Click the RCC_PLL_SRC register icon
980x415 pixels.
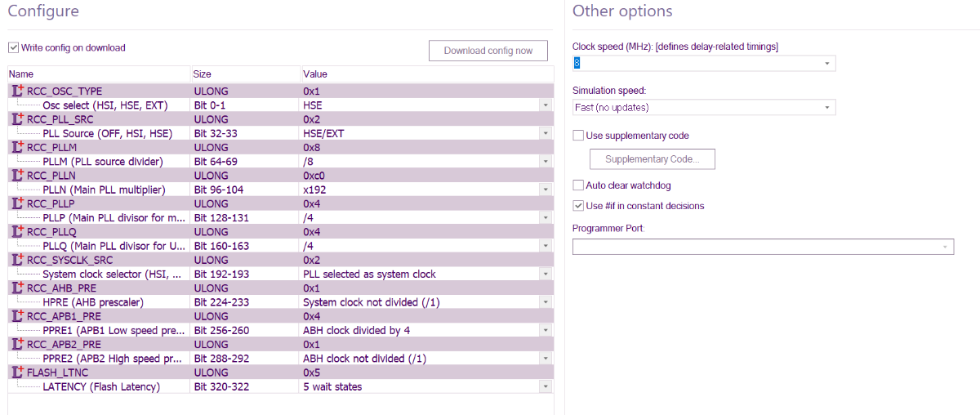click(17, 119)
